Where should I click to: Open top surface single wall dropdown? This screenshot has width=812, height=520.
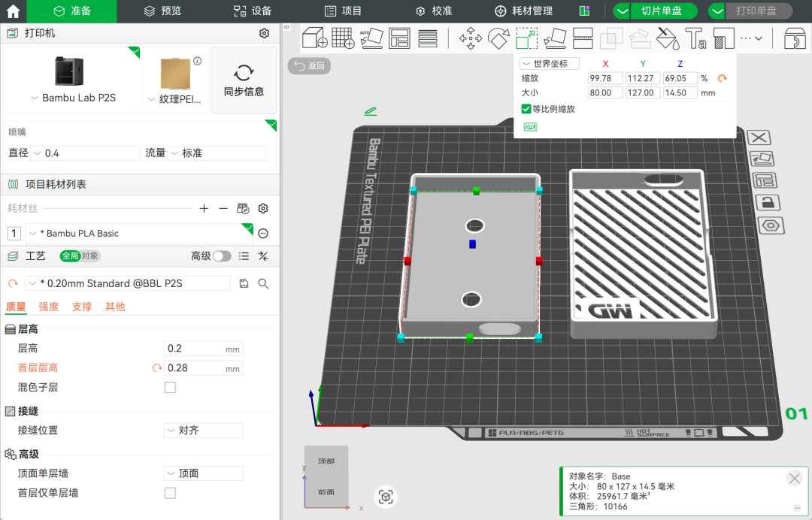pos(204,473)
